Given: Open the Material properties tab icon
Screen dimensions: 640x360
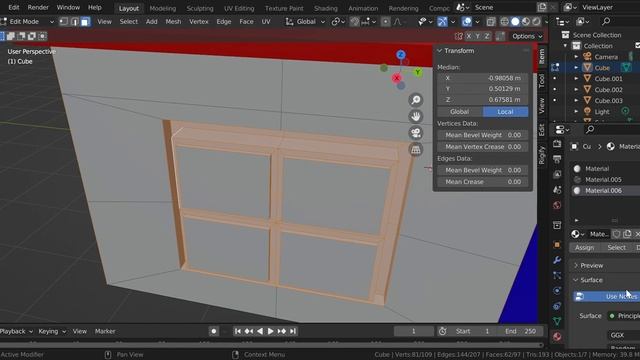Looking at the screenshot, I should 557,337.
